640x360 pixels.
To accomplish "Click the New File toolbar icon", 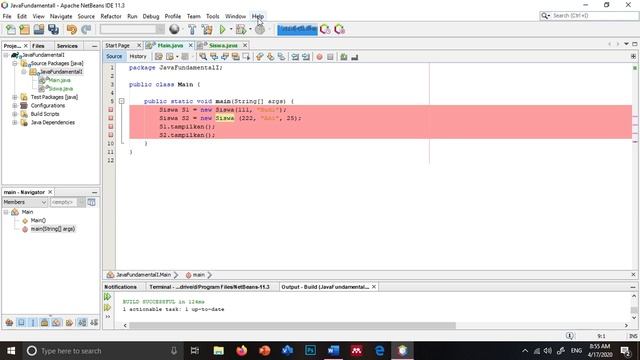I will 11,29.
